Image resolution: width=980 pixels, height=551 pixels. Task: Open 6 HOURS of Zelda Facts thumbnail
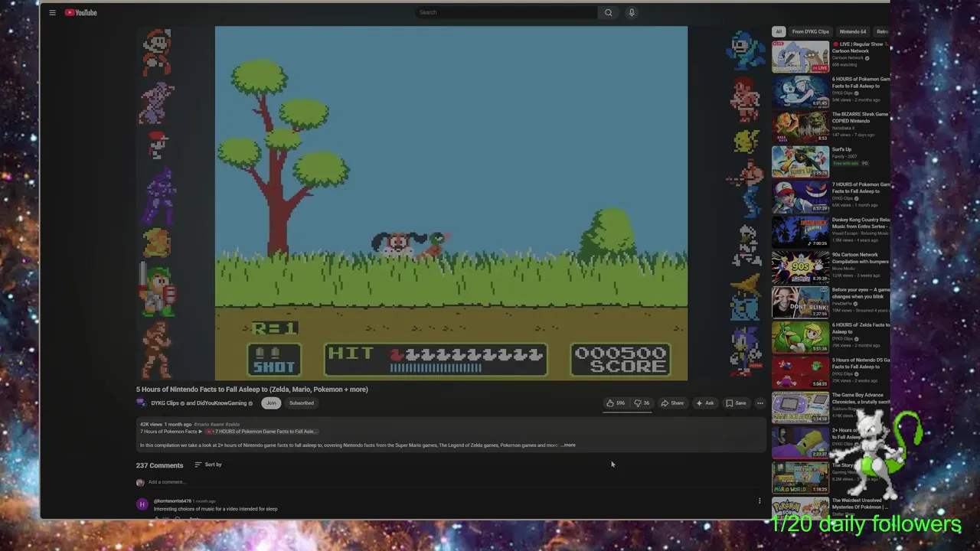coord(800,337)
